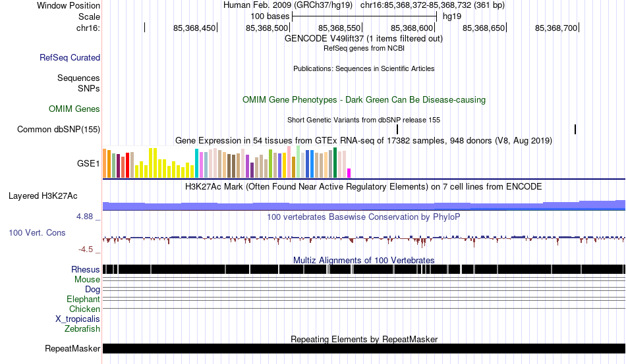Select the Mouse species label
Screen dimensions: 626x364
(x=87, y=280)
